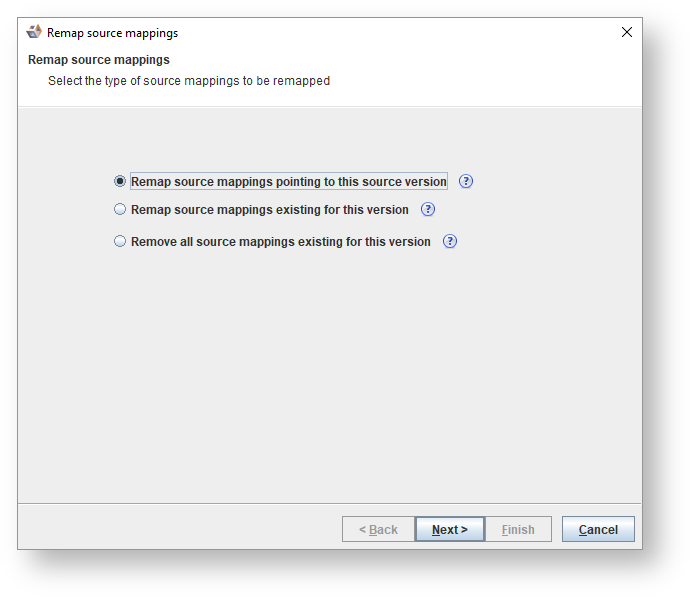Click the Finish button
Screen dimensions: 691x598
517,530
